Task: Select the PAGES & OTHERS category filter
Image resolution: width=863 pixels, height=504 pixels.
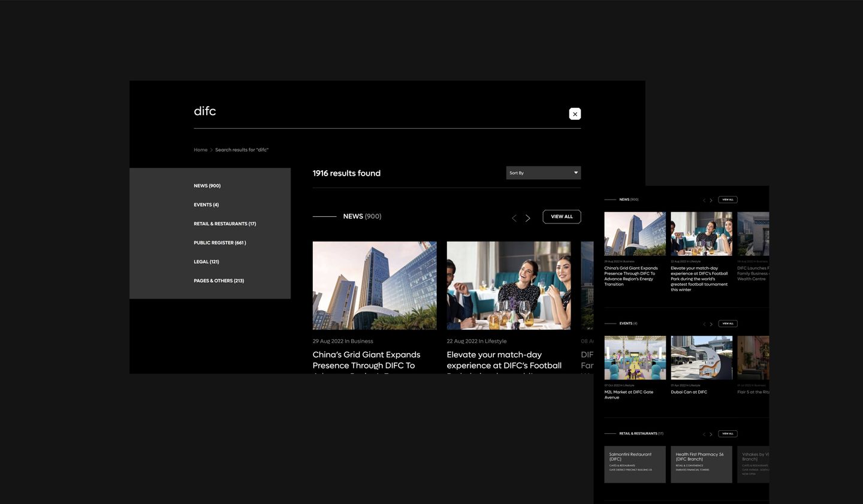Action: tap(219, 280)
